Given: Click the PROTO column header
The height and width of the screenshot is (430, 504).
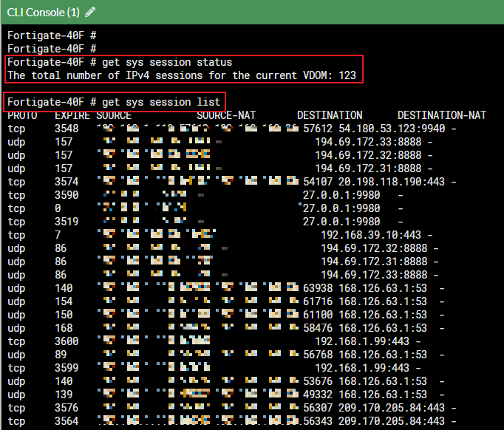Looking at the screenshot, I should (22, 115).
